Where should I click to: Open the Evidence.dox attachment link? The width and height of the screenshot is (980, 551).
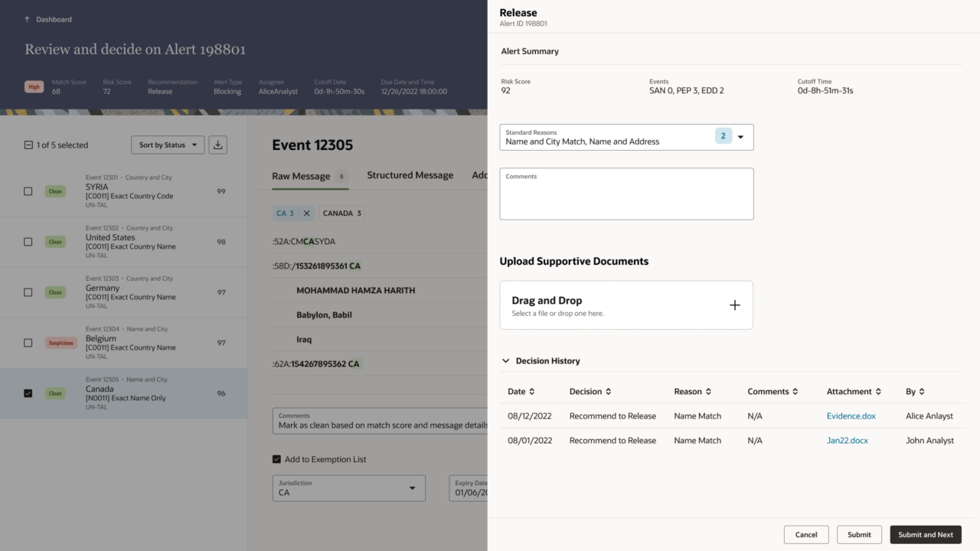point(851,416)
